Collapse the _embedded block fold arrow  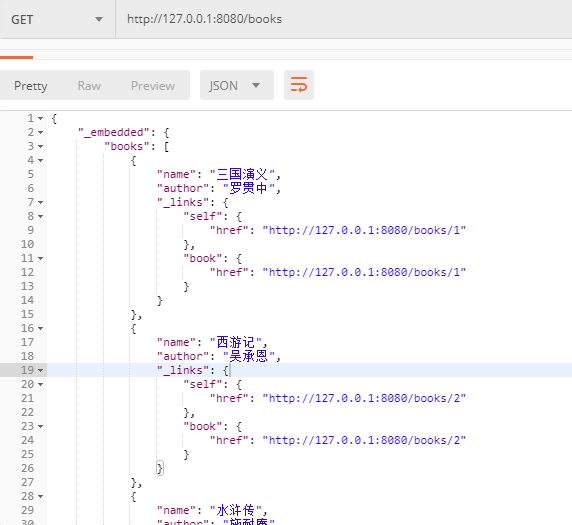click(40, 132)
